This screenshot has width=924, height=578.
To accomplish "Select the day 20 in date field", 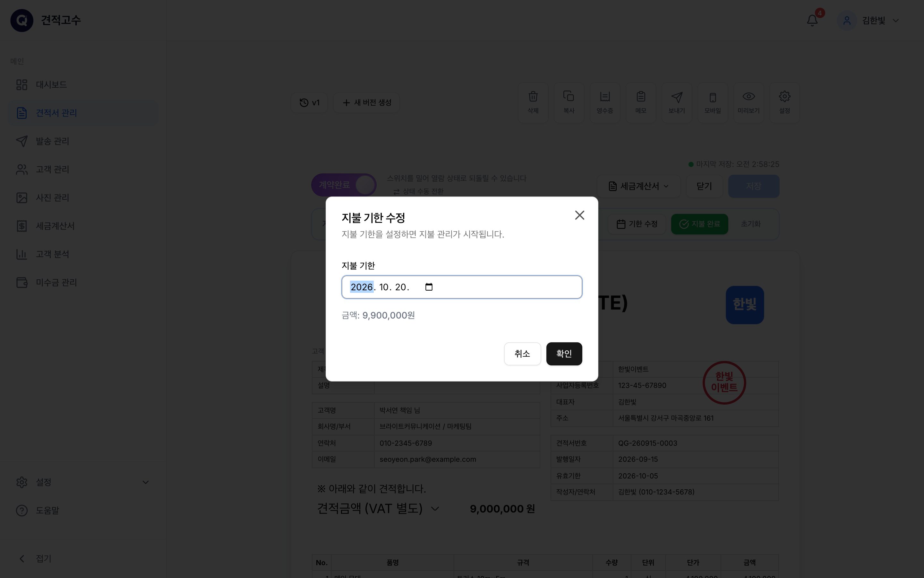I will pos(400,287).
